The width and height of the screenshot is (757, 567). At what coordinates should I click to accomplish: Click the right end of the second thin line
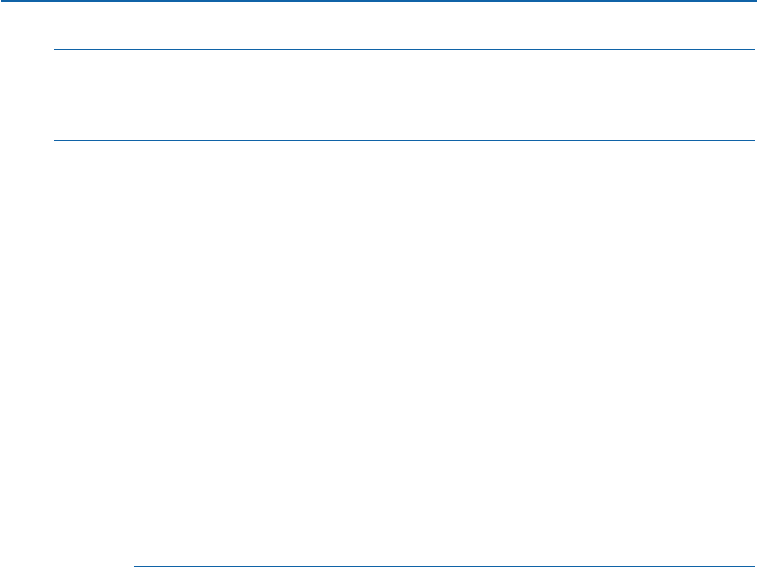[x=751, y=140]
